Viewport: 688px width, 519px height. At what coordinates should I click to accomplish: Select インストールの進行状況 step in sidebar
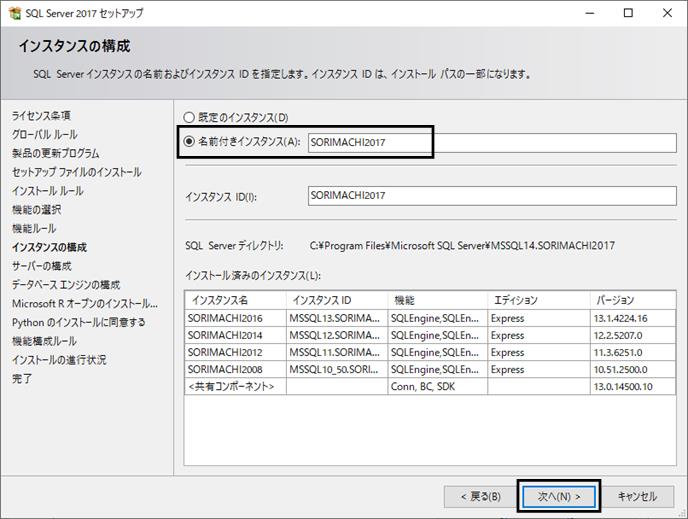click(59, 360)
